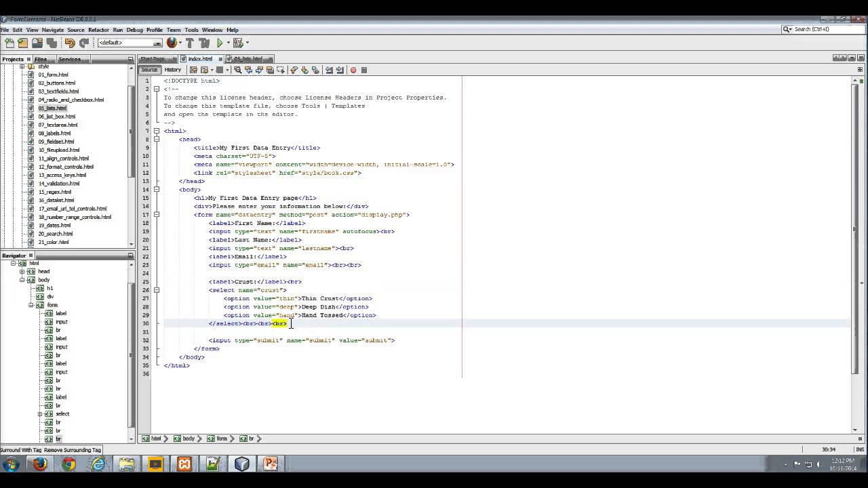Expand the select node in Navigator

point(40,414)
